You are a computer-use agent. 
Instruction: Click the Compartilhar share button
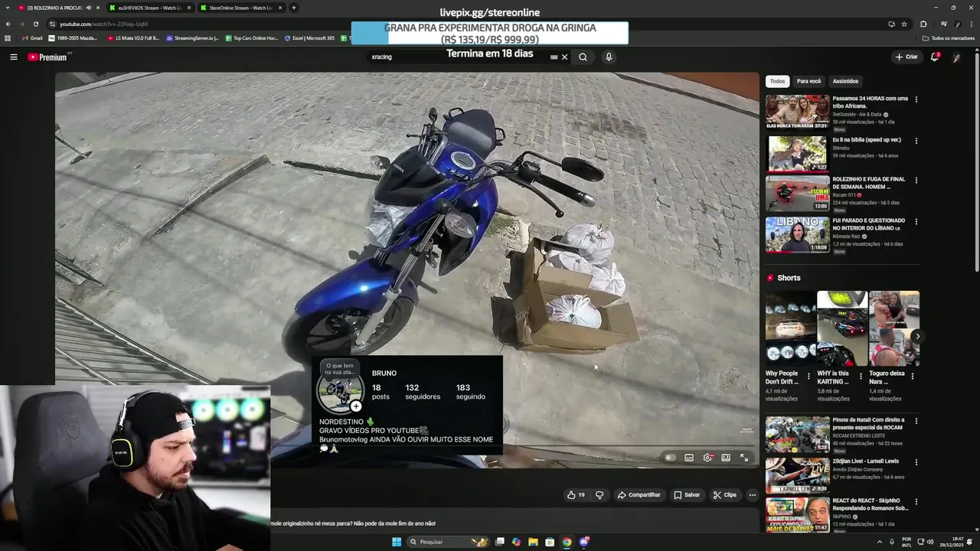click(x=639, y=495)
